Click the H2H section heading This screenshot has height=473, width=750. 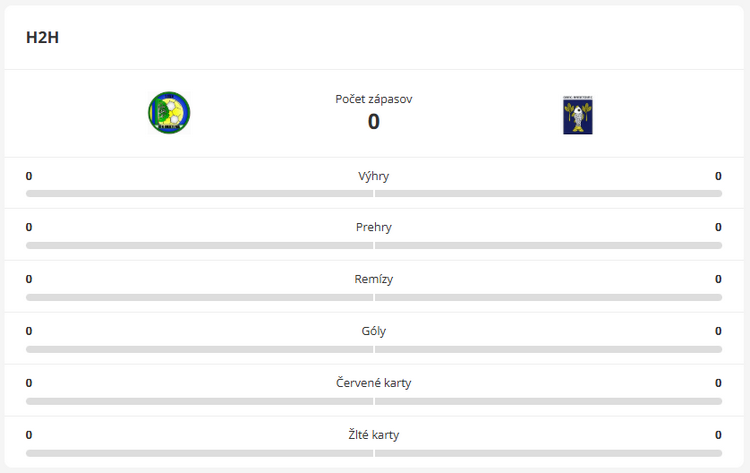click(x=43, y=38)
